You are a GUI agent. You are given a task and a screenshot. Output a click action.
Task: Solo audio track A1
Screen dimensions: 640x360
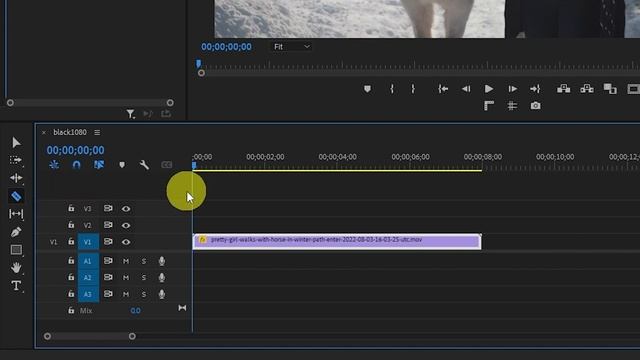(x=144, y=261)
